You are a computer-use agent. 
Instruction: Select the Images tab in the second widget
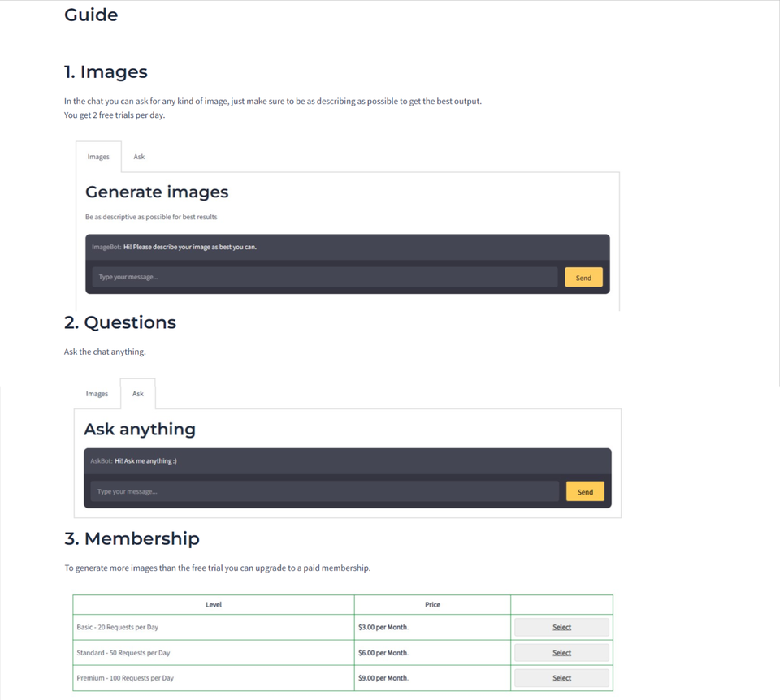click(x=97, y=393)
